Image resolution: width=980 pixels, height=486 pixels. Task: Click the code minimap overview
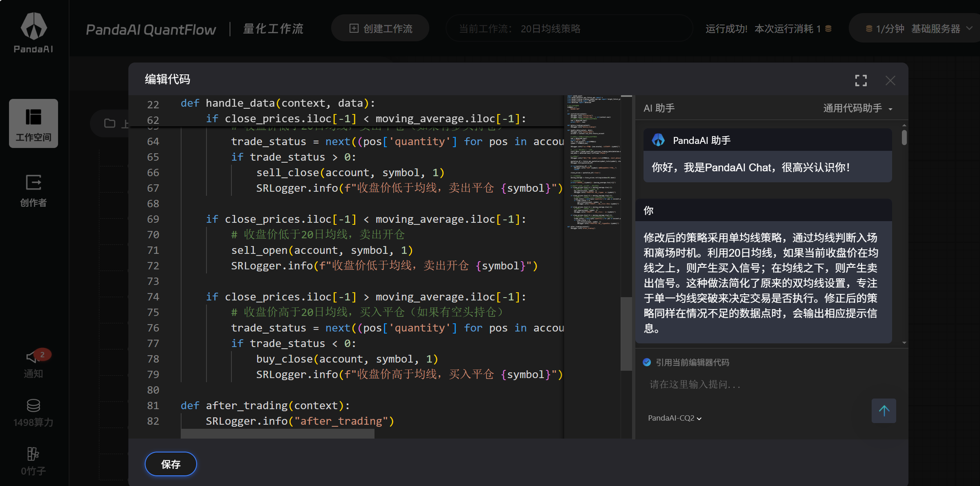[593, 162]
